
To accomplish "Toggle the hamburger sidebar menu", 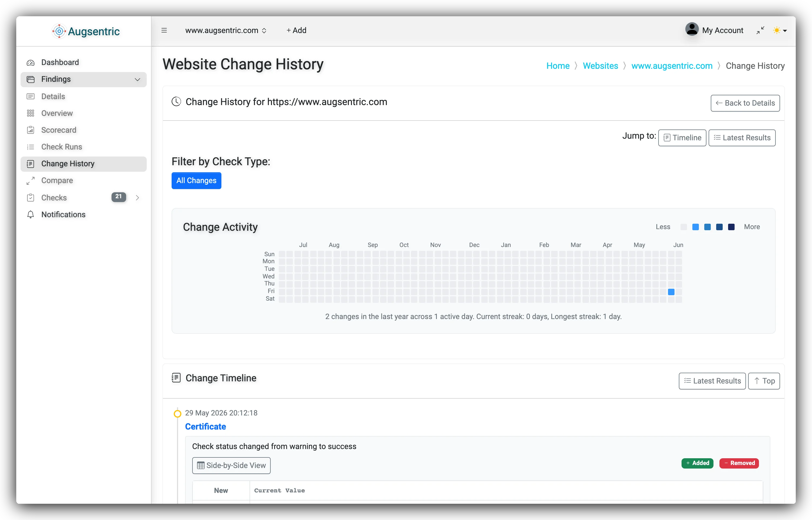I will (x=164, y=30).
